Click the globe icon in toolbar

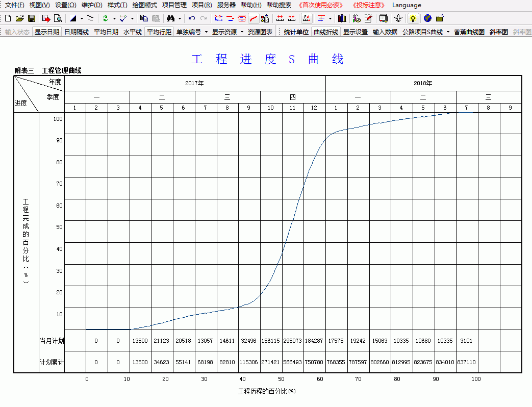pyautogui.click(x=427, y=18)
